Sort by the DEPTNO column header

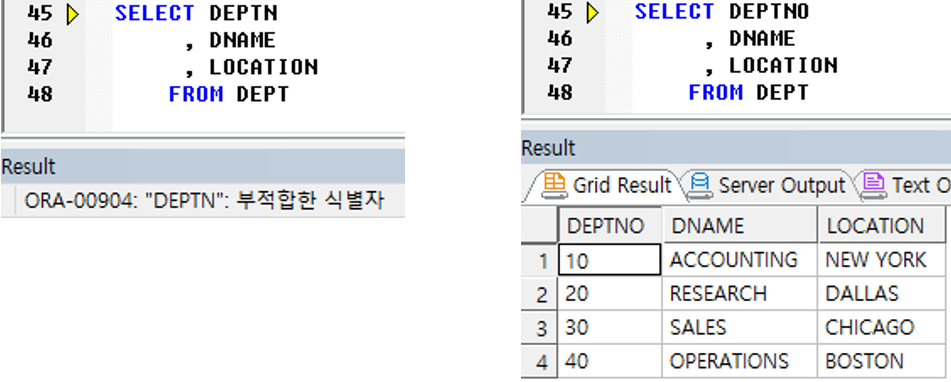pos(610,226)
